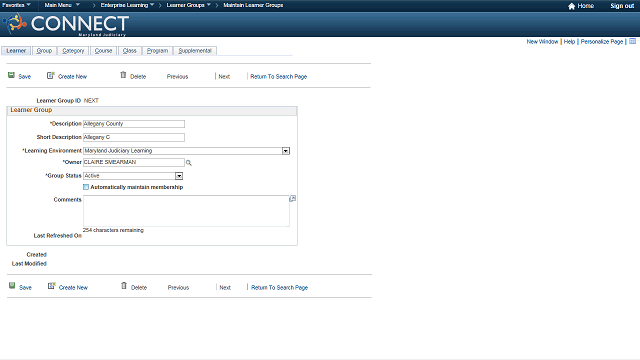
Task: Click top Next link
Action: [224, 77]
